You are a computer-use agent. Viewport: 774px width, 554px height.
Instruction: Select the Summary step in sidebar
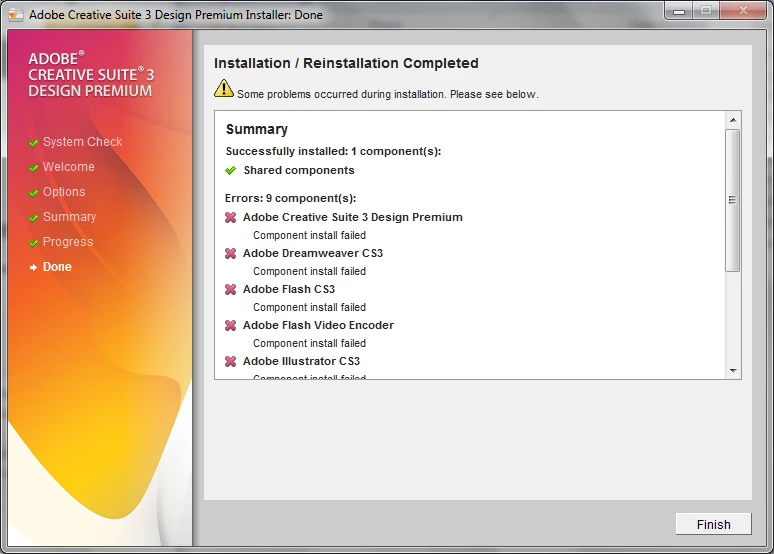click(70, 217)
